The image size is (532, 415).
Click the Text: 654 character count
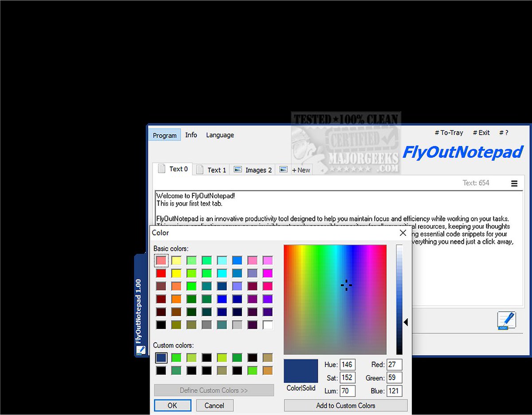[x=476, y=183]
